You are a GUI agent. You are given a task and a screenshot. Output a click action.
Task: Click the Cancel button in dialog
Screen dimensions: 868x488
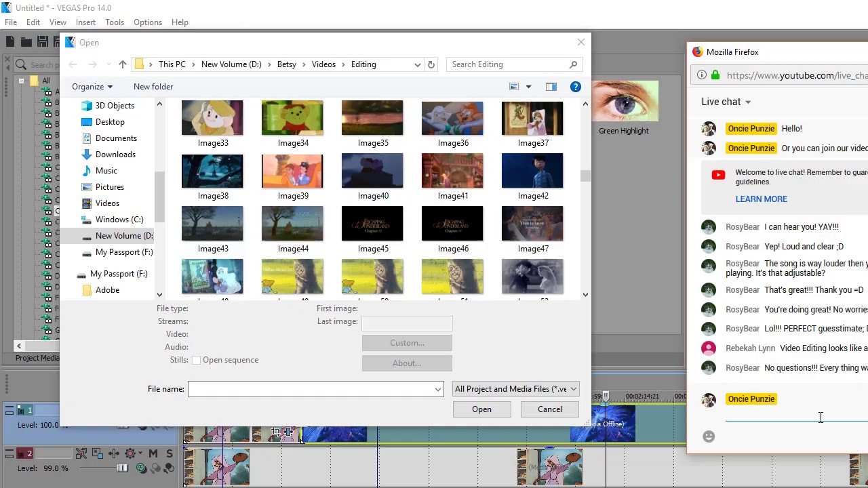[550, 409]
